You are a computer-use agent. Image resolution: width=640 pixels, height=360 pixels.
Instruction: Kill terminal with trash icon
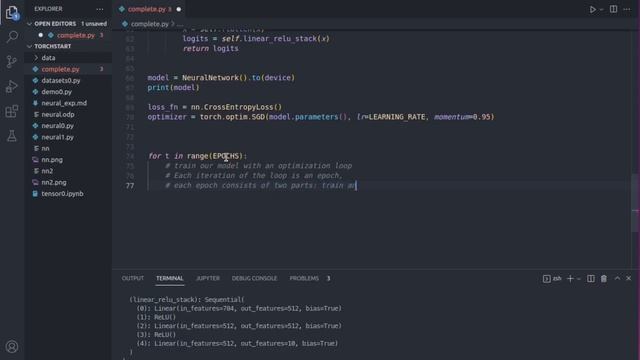(604, 278)
